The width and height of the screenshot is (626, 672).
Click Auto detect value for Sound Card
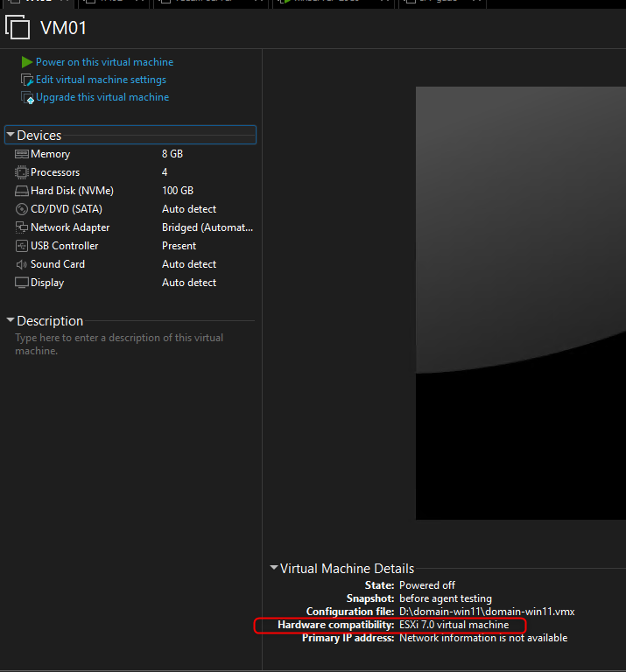(189, 264)
